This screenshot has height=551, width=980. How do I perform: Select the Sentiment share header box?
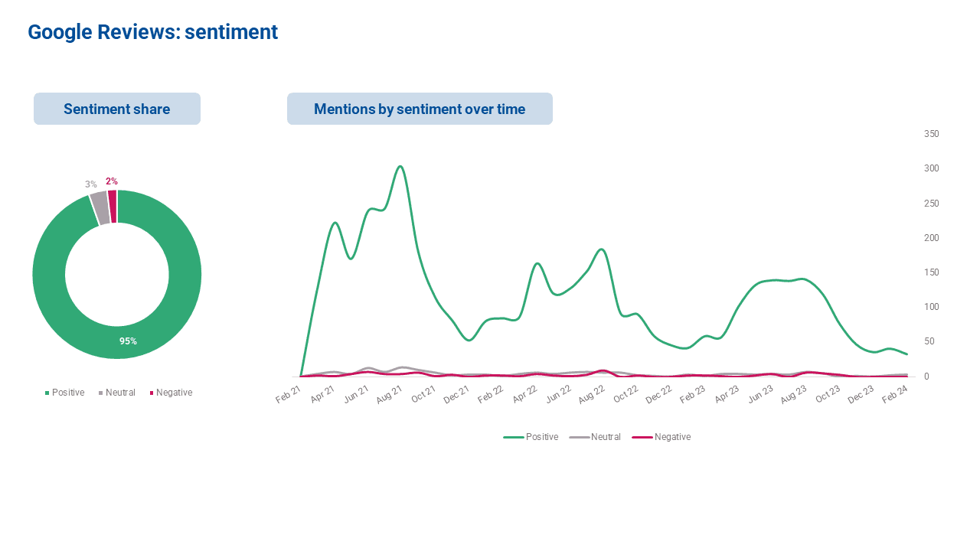click(117, 109)
